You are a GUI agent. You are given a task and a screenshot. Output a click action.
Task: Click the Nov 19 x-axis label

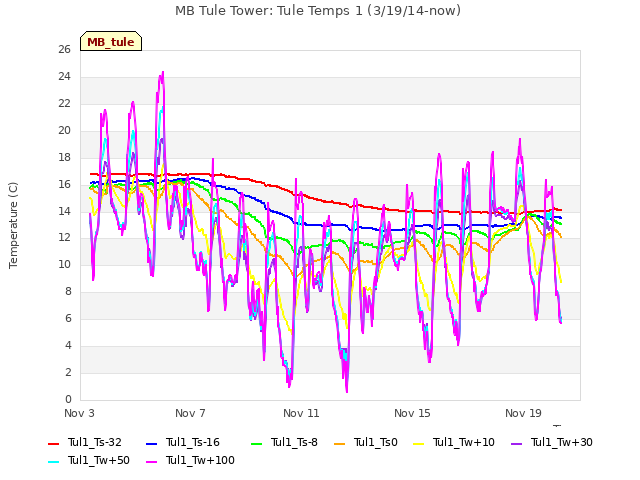(523, 413)
